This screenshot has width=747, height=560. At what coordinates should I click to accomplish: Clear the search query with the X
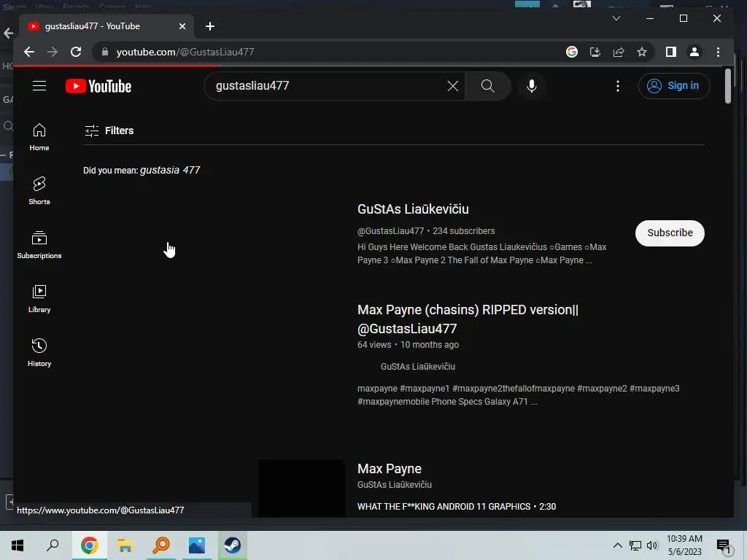coord(452,86)
